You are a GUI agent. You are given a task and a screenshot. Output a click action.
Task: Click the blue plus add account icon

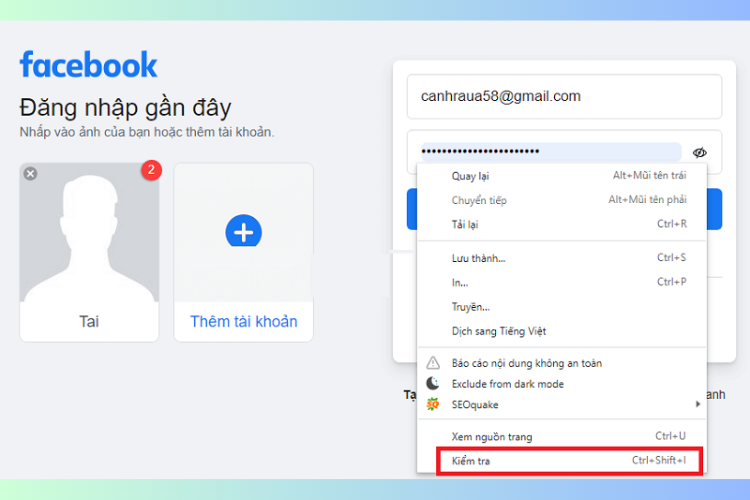243,232
